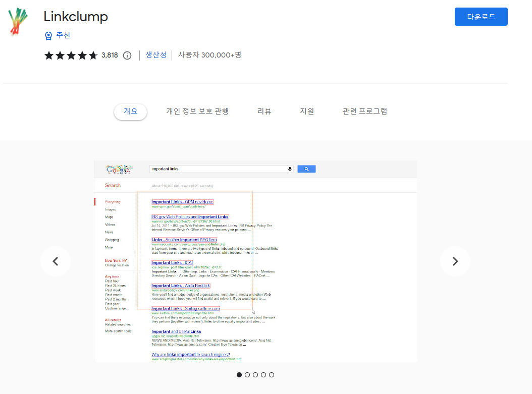
Task: Open the 관련 프로그램 tab
Action: [364, 111]
